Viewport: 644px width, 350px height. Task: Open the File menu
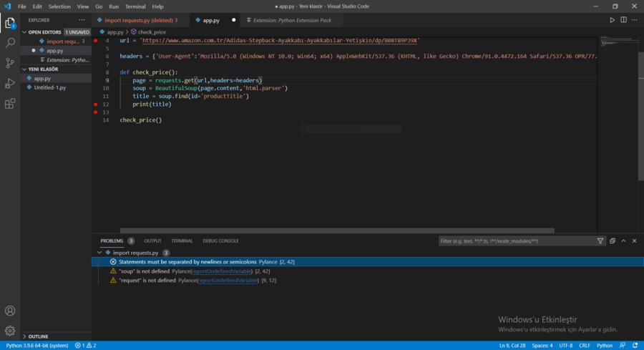pos(21,6)
